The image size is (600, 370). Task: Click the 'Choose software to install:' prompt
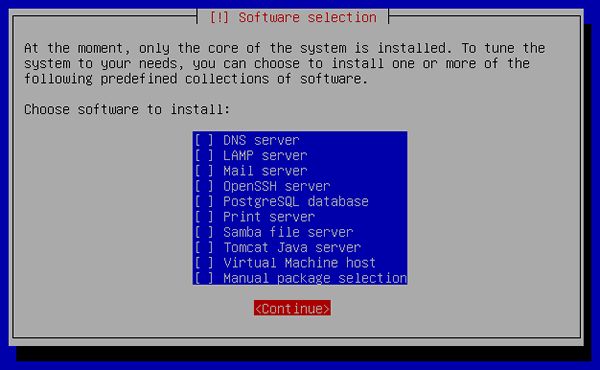pos(127,109)
